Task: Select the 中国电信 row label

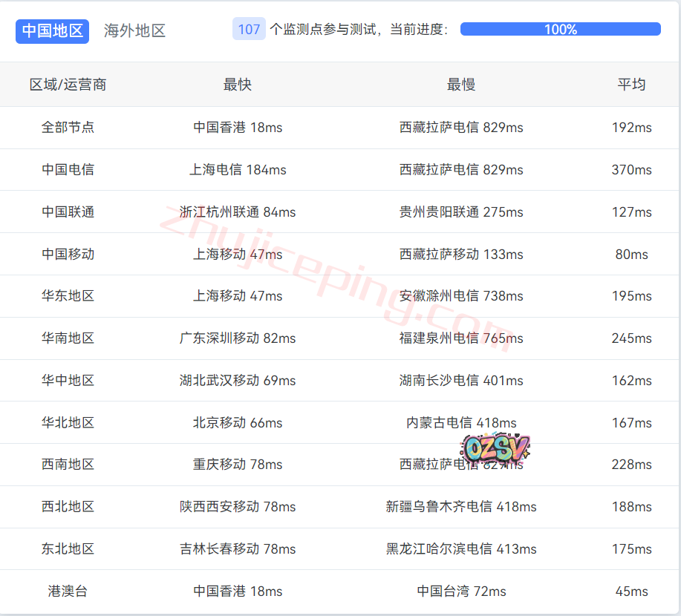Action: click(x=68, y=170)
